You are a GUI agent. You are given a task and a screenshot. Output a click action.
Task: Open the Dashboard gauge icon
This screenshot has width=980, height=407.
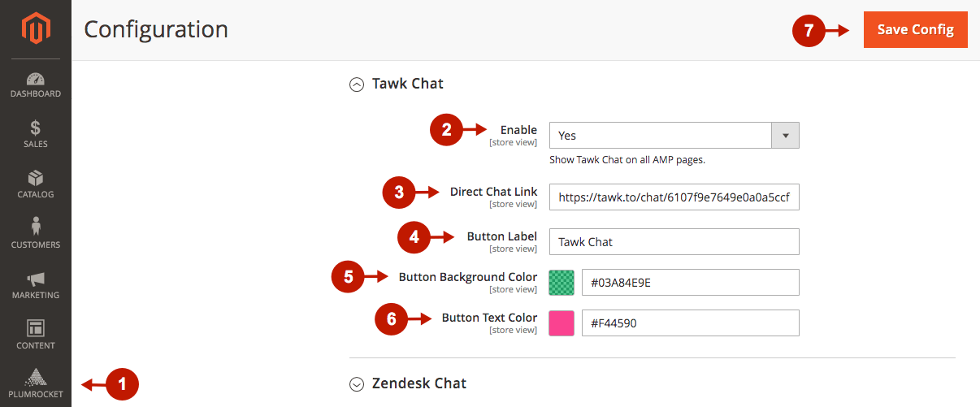click(x=35, y=80)
